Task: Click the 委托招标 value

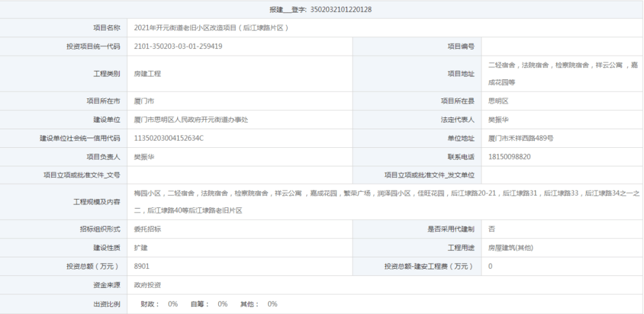Action: 147,229
